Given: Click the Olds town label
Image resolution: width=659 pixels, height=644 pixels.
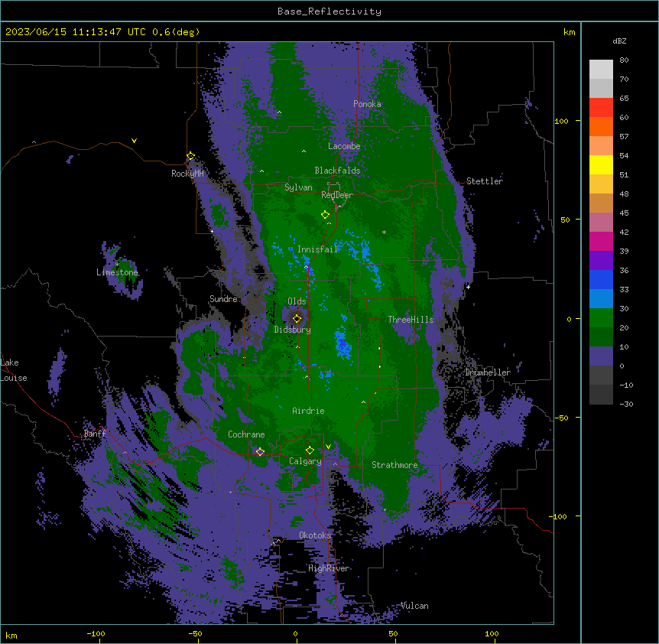Looking at the screenshot, I should pyautogui.click(x=297, y=301).
